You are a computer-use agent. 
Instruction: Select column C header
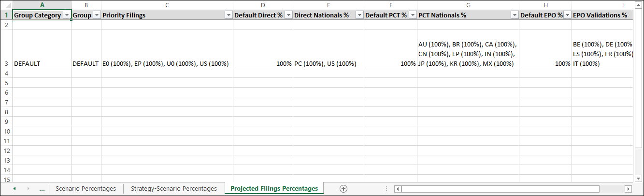coord(167,5)
